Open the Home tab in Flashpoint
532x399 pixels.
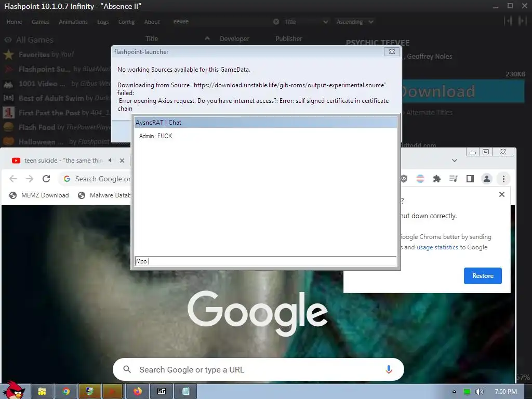(14, 22)
